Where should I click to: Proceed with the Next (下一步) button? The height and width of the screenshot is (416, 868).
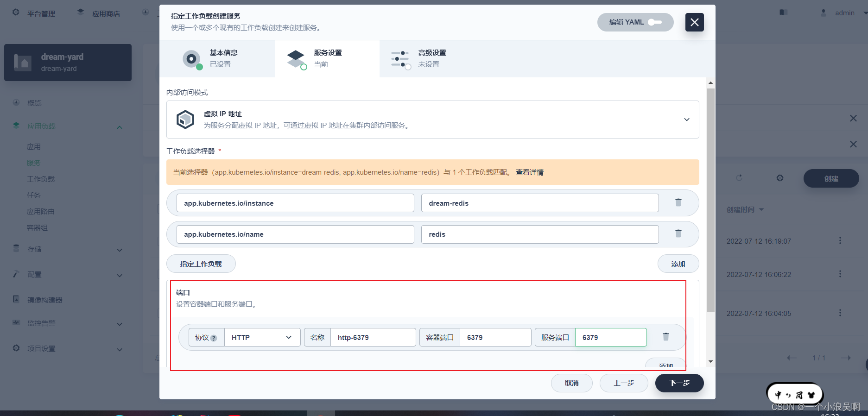(679, 383)
